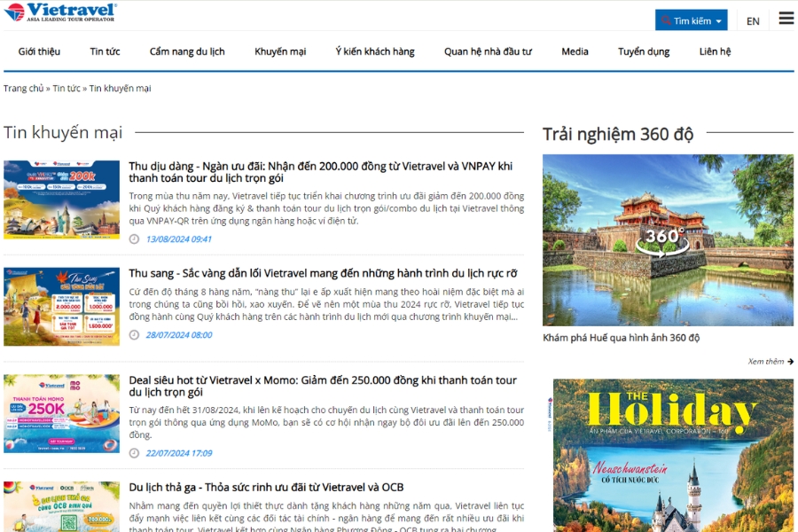Click summary starting 'Từ nay đến hết 31/08/2024'
The width and height of the screenshot is (798, 532).
pos(326,422)
